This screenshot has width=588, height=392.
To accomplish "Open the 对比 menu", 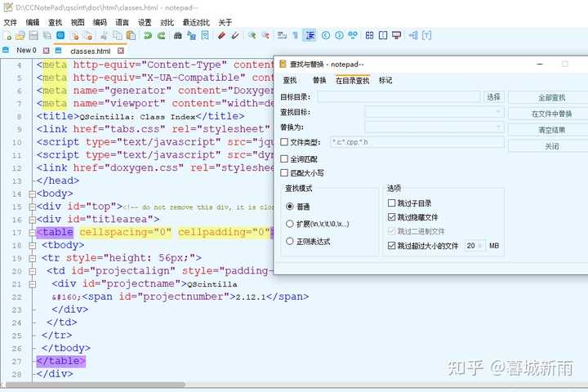I will pos(167,23).
